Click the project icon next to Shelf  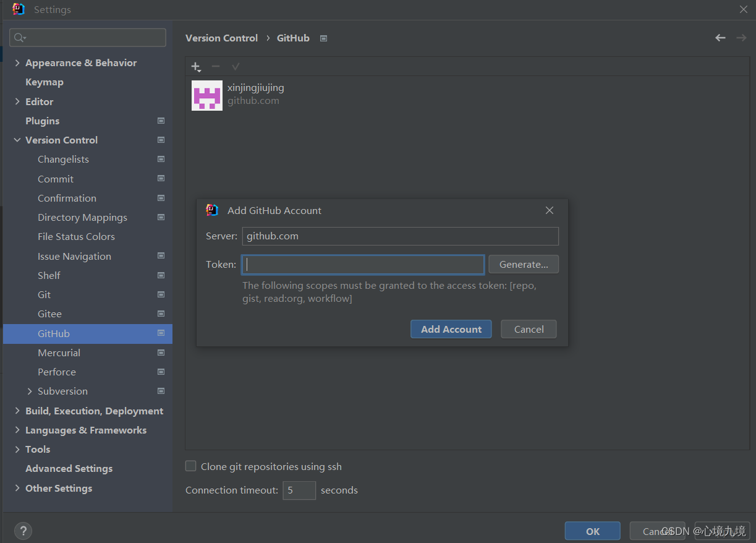pos(161,275)
